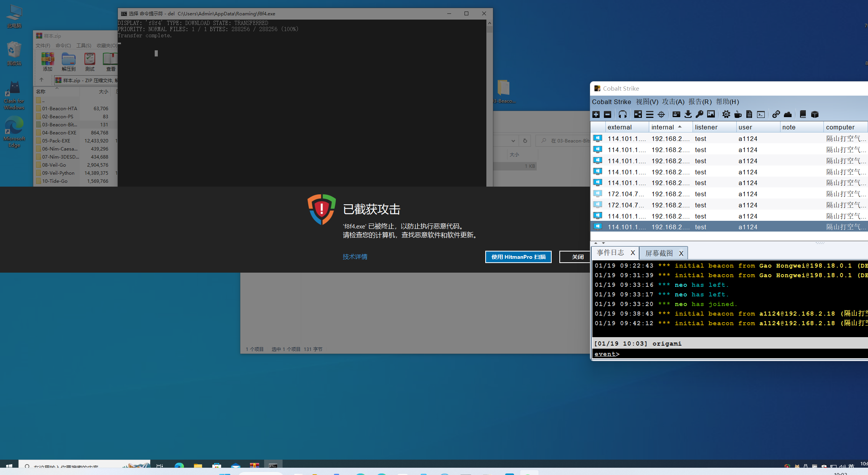Open the 攻击(A) menu
This screenshot has width=868, height=475.
(x=673, y=102)
